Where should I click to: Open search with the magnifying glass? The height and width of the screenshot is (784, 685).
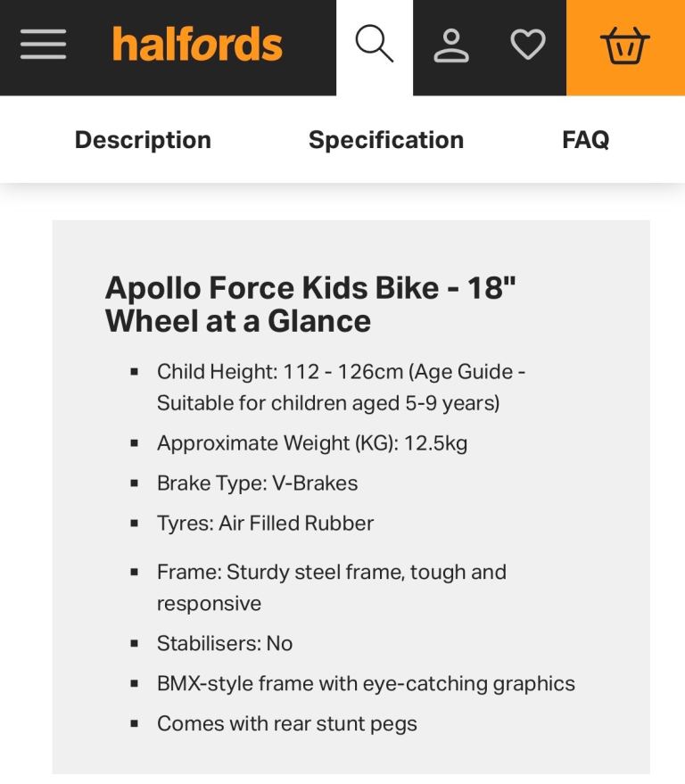[x=374, y=45]
